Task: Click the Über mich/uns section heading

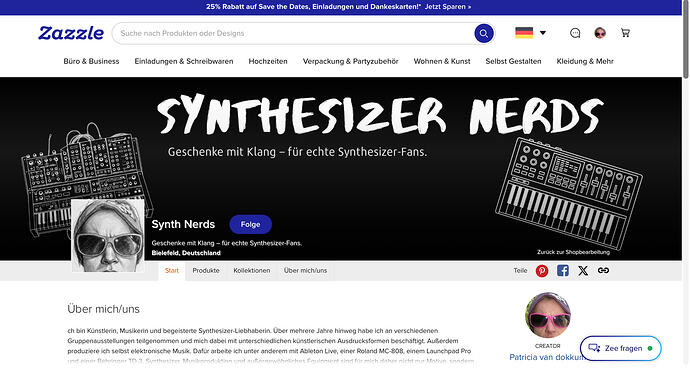Action: [103, 309]
